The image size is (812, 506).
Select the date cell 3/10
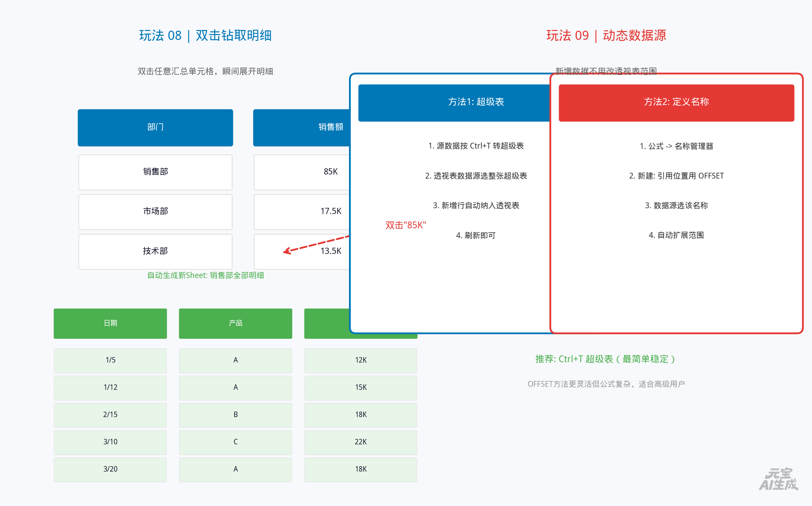[x=110, y=442]
